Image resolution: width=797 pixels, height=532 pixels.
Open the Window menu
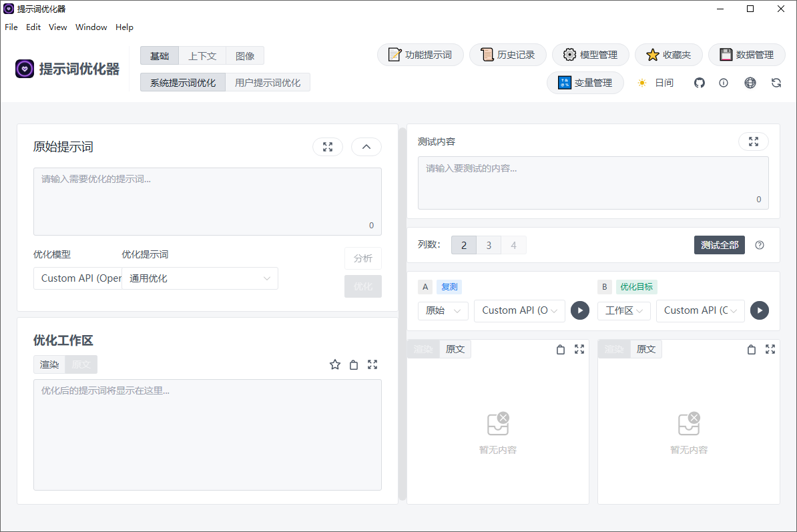tap(91, 27)
